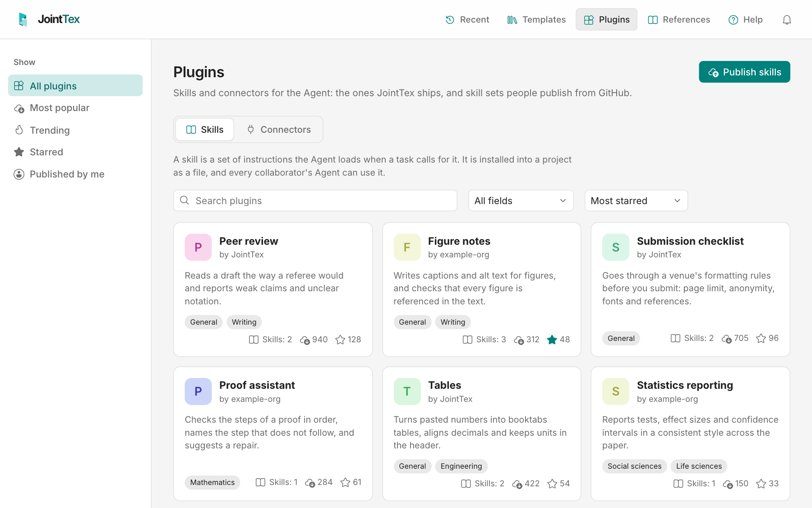Open the Statistics reporting plugin title
Viewport: 812px width, 508px height.
(685, 385)
